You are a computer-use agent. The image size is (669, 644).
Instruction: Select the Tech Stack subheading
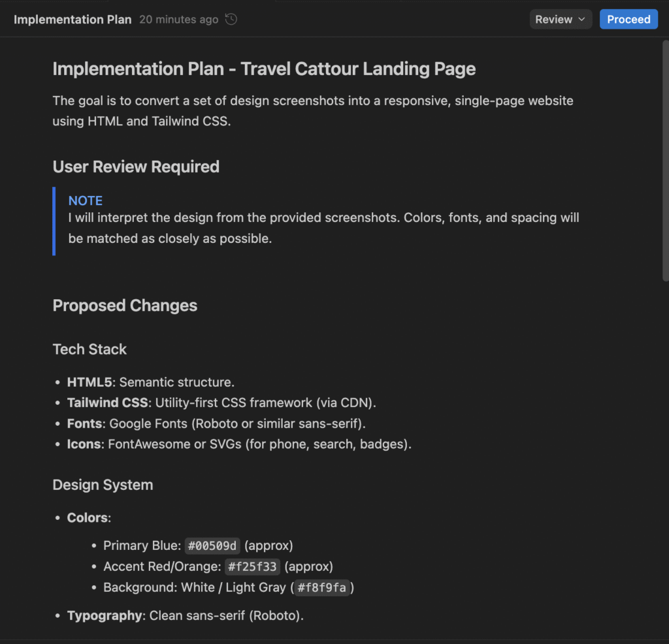click(90, 349)
